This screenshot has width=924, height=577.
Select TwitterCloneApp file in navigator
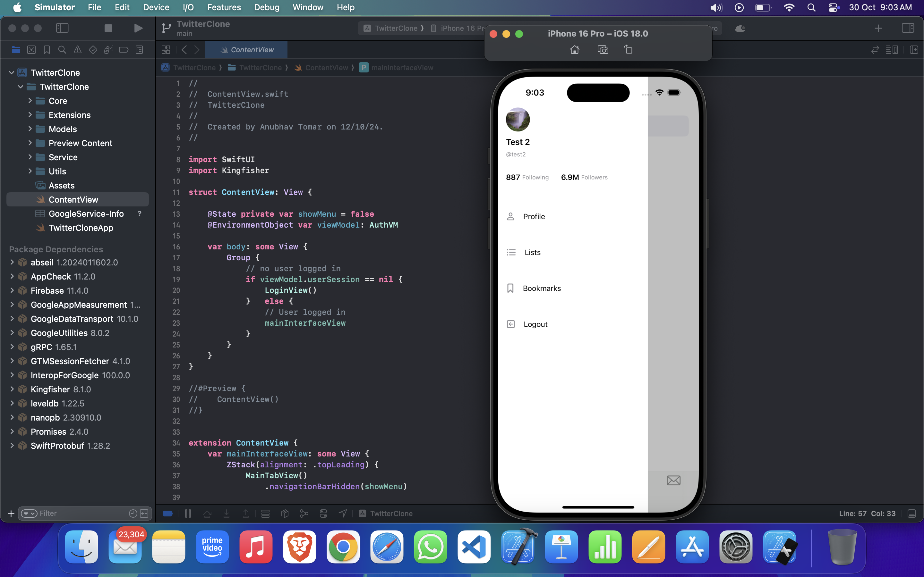[x=81, y=228]
